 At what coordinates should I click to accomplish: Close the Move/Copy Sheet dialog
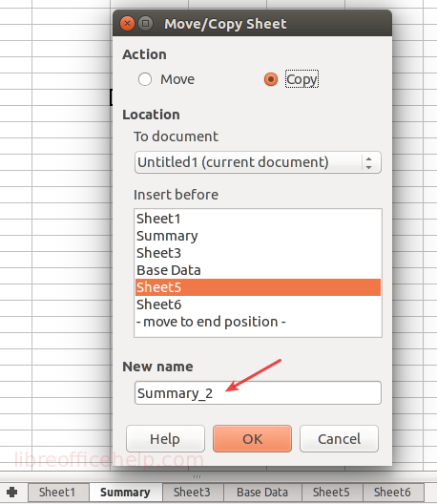[x=127, y=24]
